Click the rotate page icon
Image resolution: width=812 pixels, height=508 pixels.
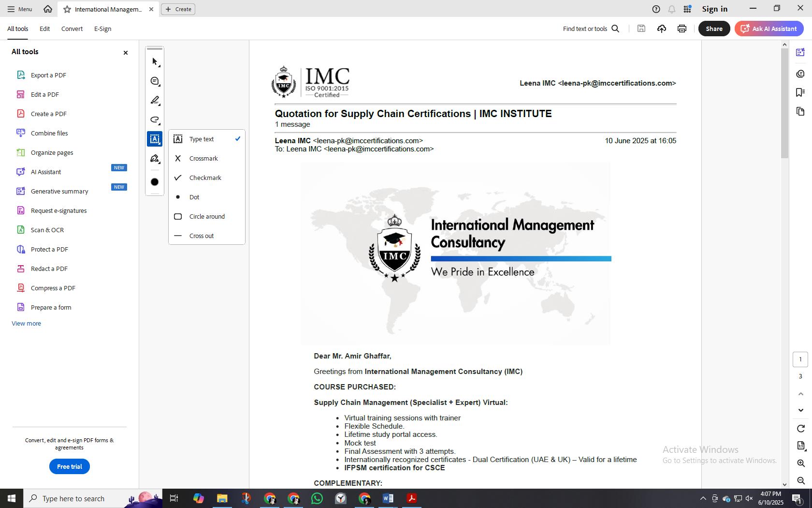(800, 429)
